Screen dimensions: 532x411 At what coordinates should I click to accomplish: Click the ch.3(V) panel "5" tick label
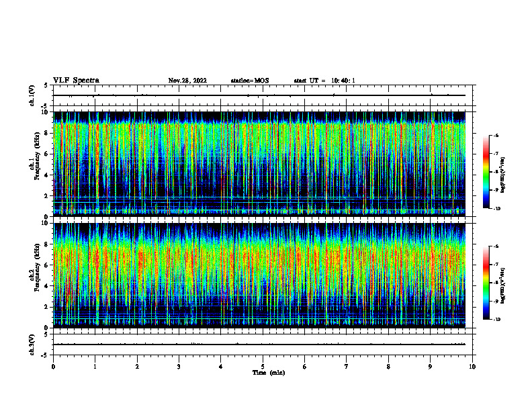[47, 334]
